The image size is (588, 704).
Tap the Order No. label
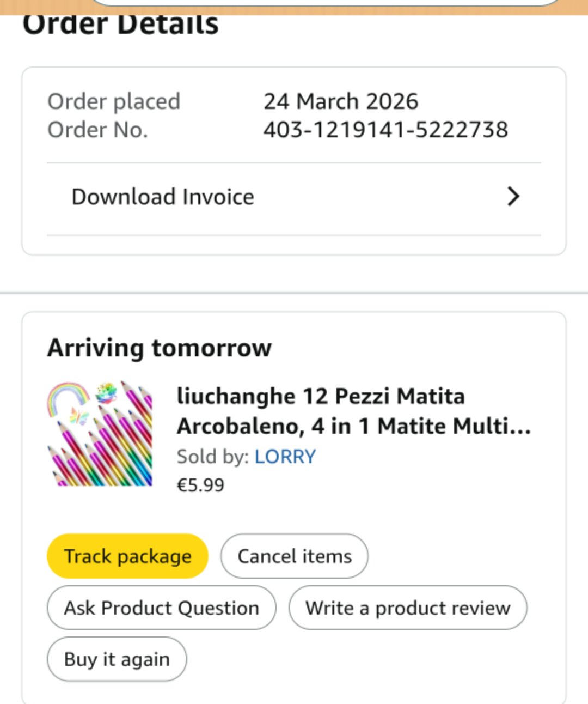(97, 130)
